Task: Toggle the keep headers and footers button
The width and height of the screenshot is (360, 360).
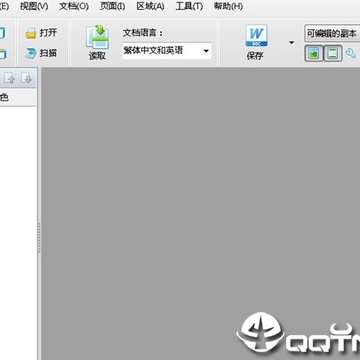Action: point(333,53)
